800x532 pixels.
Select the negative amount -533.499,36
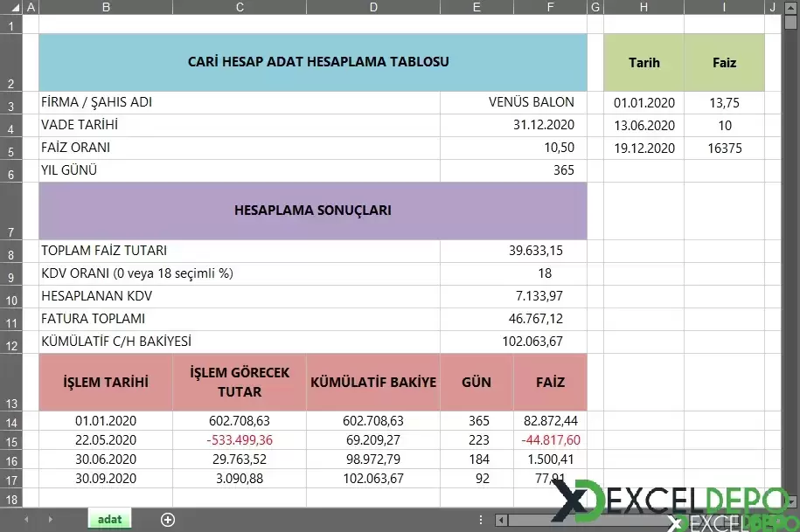pos(240,439)
